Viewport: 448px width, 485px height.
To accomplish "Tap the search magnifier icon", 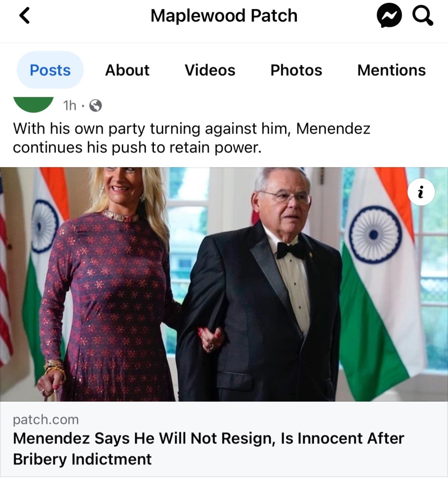I will 422,16.
